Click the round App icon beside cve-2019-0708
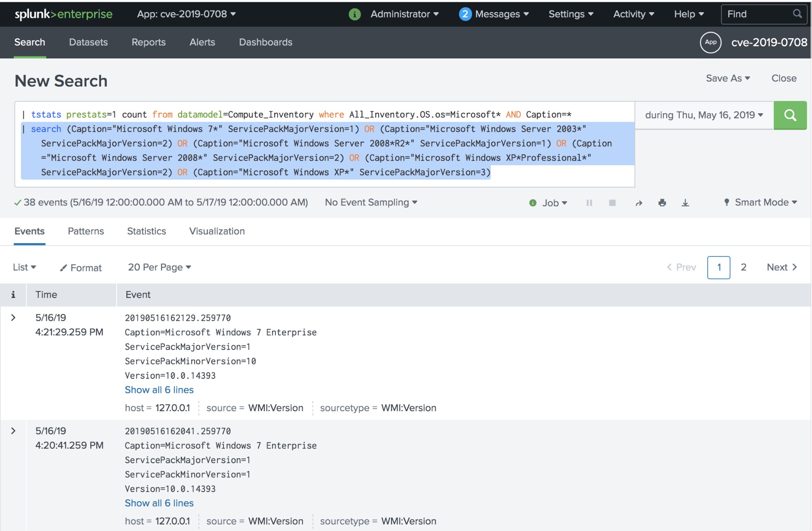Screen dimensions: 812x531 coord(710,42)
